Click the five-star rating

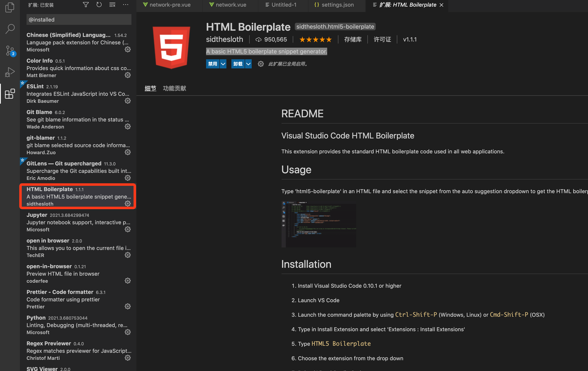[x=315, y=40]
